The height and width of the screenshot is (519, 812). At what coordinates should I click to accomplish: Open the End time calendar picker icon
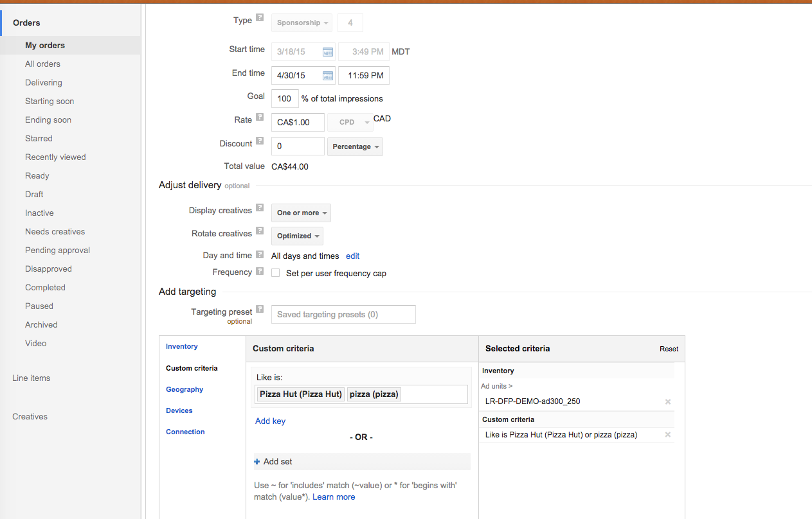tap(327, 76)
